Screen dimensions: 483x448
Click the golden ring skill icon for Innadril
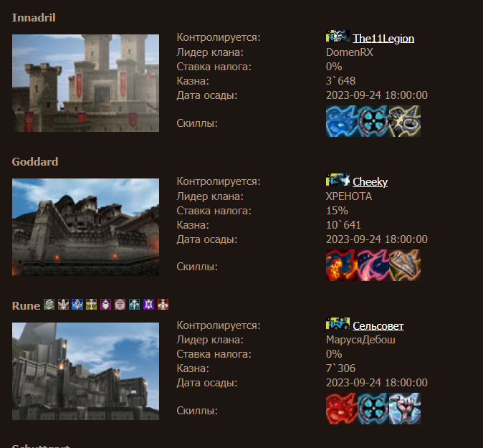pyautogui.click(x=405, y=122)
